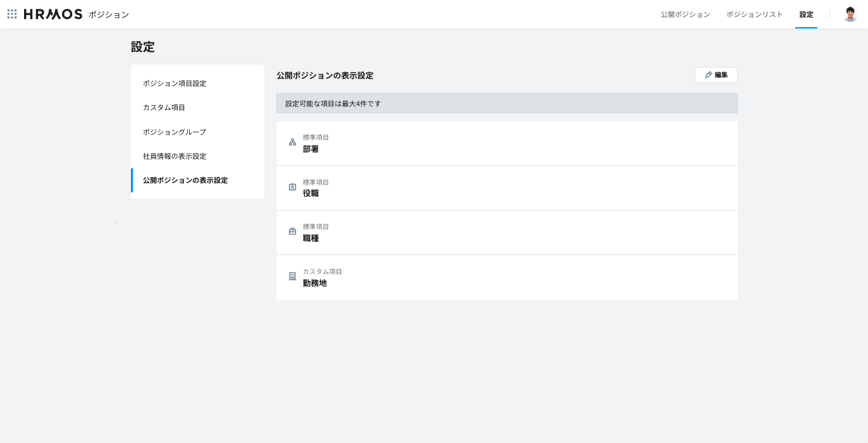The width and height of the screenshot is (868, 443).
Task: Go to the ポジションリスト tab
Action: tap(754, 15)
